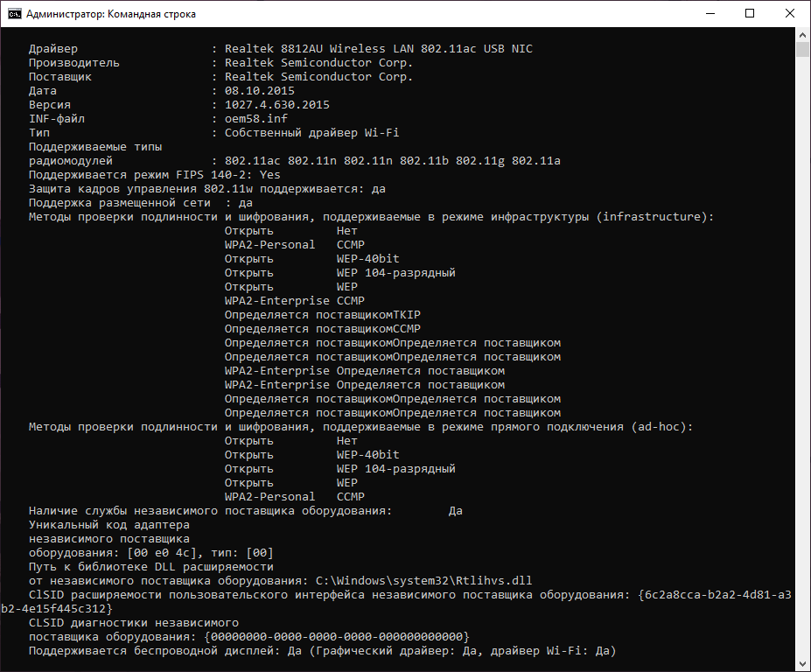Click the infrastructure methods heading line
The height and width of the screenshot is (672, 811).
[371, 216]
